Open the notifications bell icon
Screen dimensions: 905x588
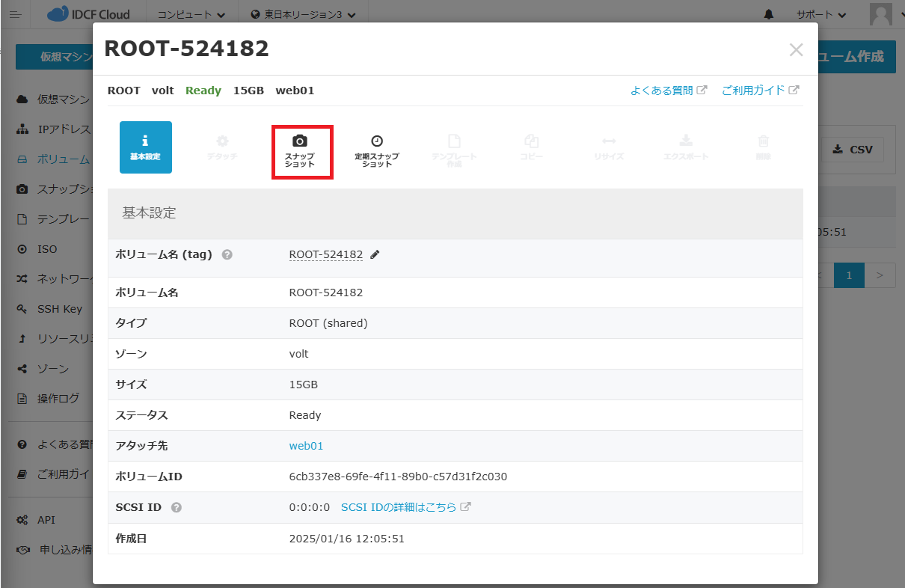coord(769,14)
